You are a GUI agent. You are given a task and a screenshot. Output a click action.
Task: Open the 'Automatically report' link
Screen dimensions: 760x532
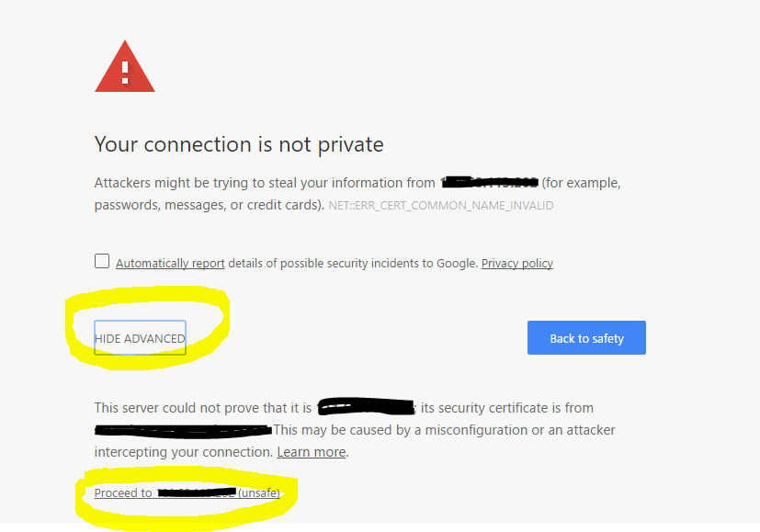(170, 263)
